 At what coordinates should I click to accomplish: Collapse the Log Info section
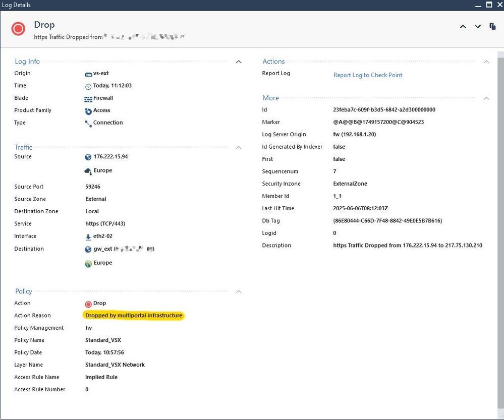[239, 62]
